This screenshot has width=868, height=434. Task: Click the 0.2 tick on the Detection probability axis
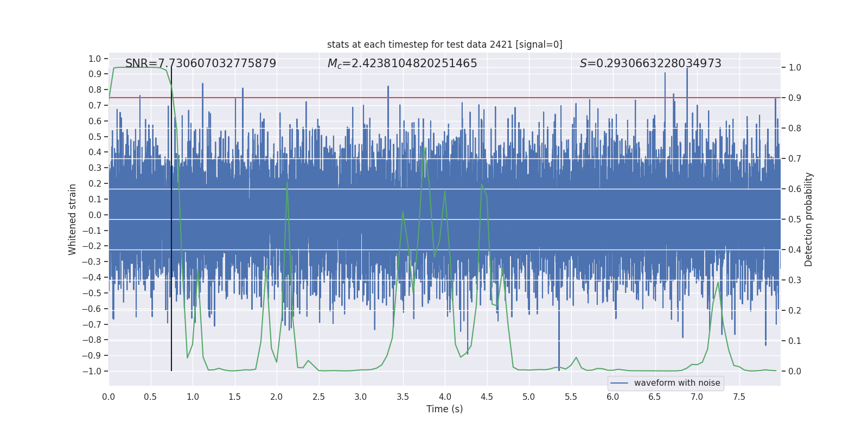(x=795, y=310)
